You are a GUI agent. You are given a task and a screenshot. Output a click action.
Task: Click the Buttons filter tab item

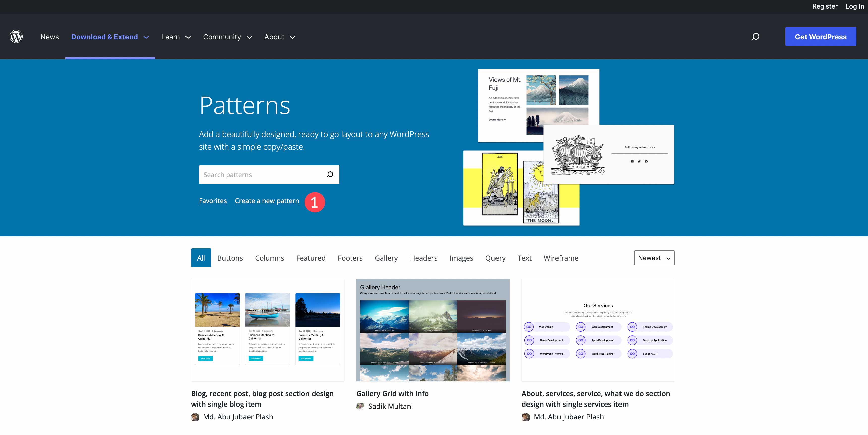point(230,258)
